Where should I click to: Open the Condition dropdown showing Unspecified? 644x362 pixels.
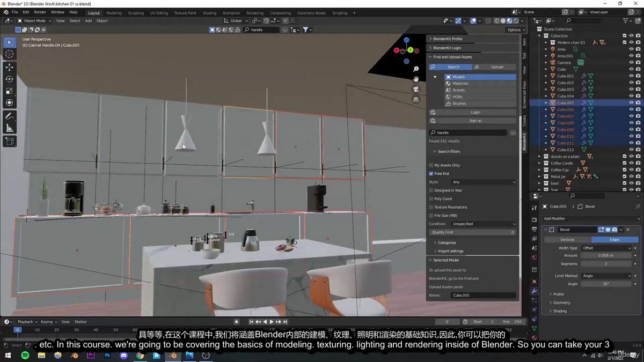tap(484, 224)
